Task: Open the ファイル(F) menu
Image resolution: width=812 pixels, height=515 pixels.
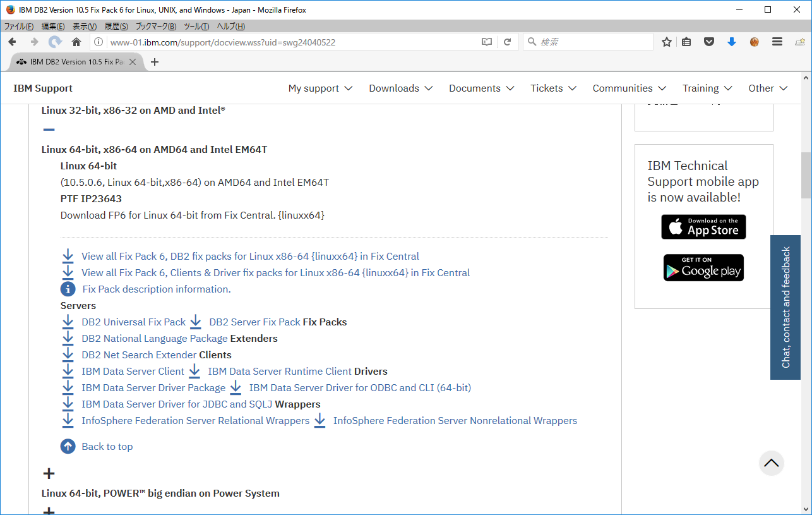Action: click(x=20, y=27)
